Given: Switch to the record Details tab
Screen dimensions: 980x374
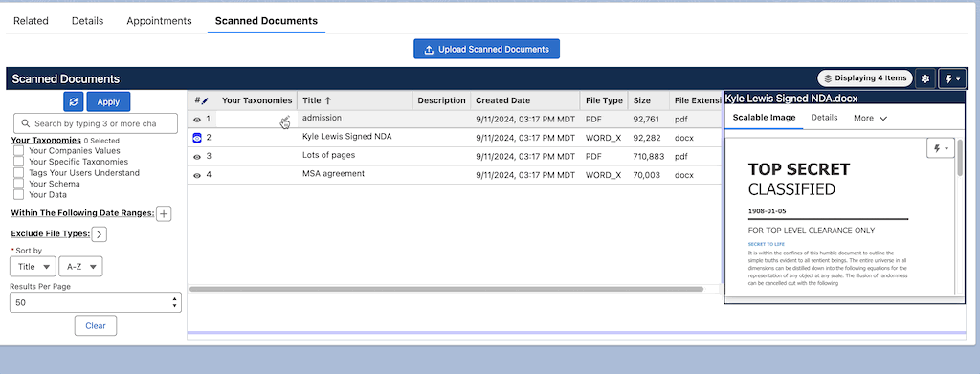Looking at the screenshot, I should (87, 21).
